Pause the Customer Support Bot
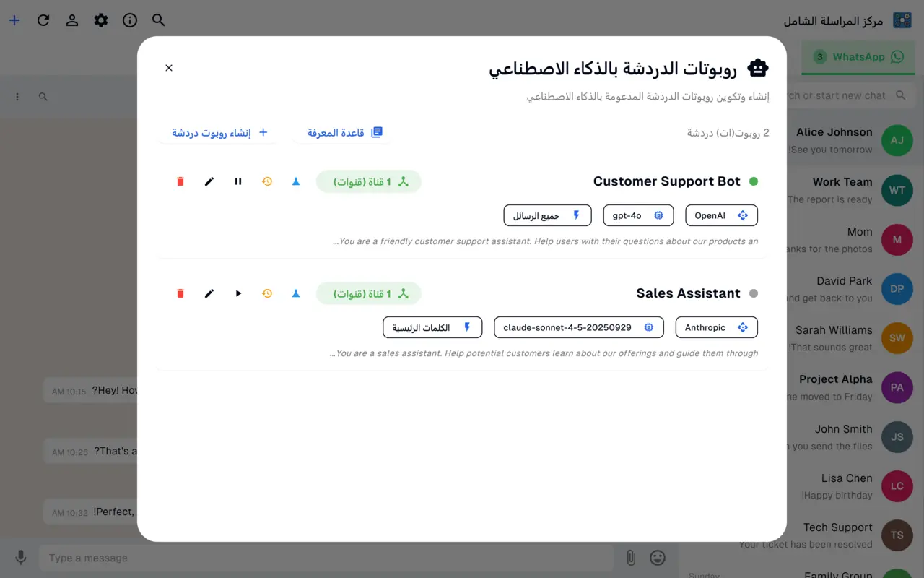This screenshot has width=924, height=578. [x=238, y=181]
